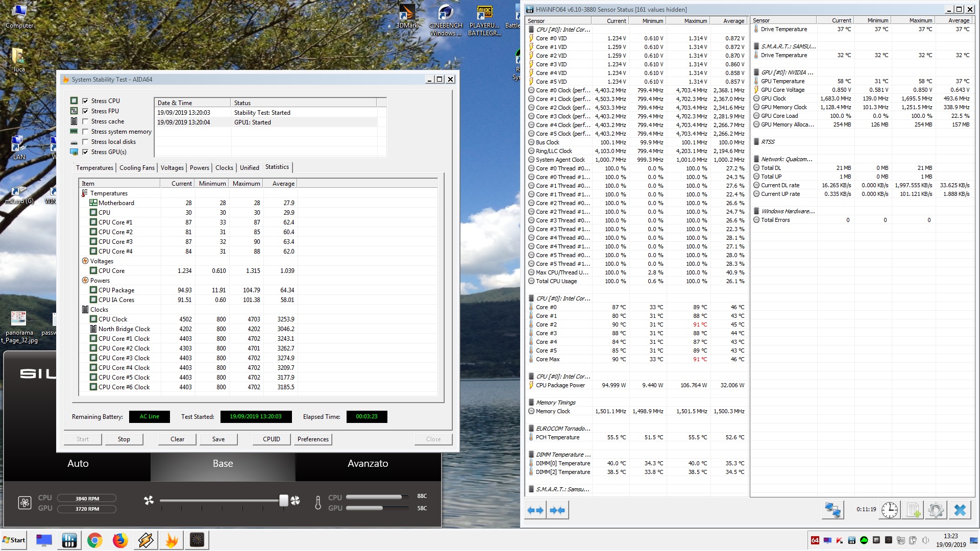This screenshot has height=551, width=980.
Task: Click the HWiNFO expand columns arrows icon
Action: (x=535, y=510)
